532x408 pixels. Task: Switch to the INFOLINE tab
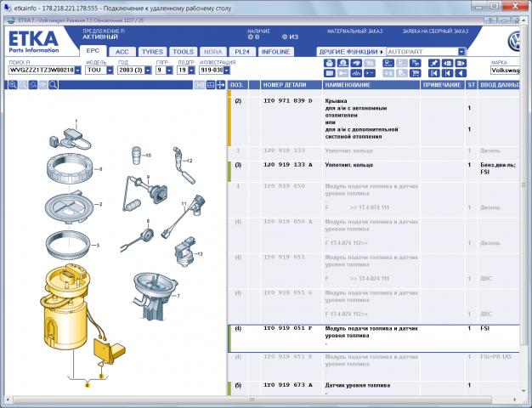click(x=275, y=52)
